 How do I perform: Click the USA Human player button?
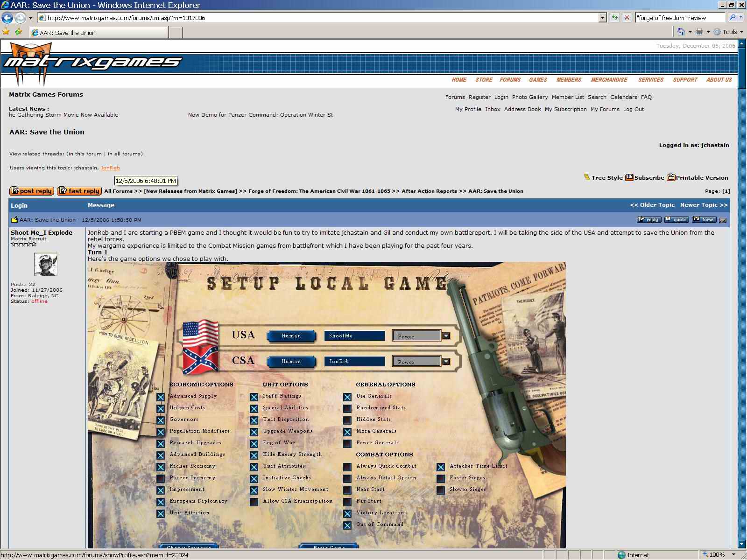(x=291, y=336)
